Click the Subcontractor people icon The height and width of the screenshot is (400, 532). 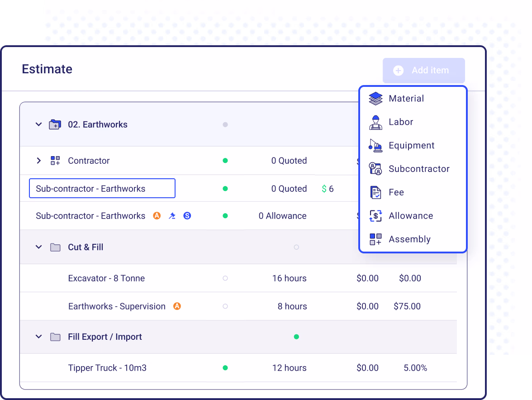click(x=375, y=169)
